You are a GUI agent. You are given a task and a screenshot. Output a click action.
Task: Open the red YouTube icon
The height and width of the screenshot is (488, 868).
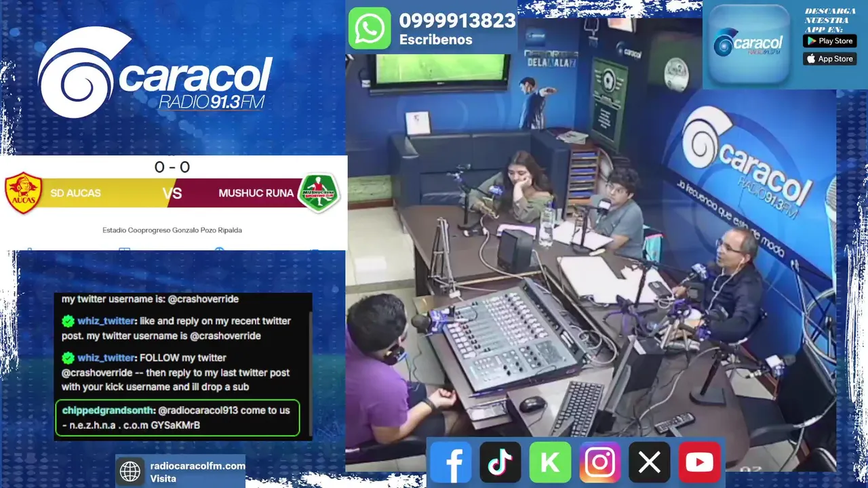[699, 462]
